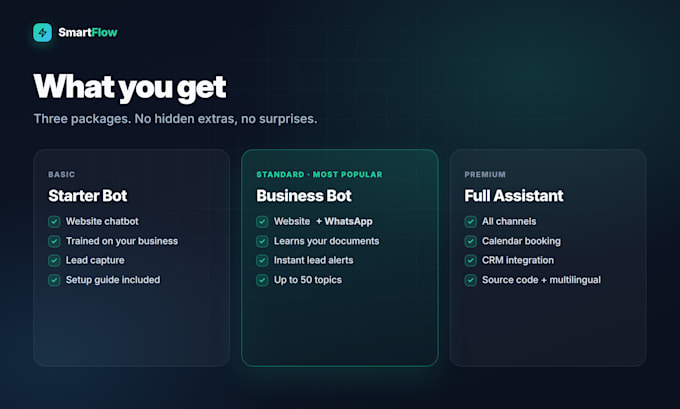This screenshot has height=409, width=680.
Task: Click the CRM integration feature text
Action: coord(518,260)
